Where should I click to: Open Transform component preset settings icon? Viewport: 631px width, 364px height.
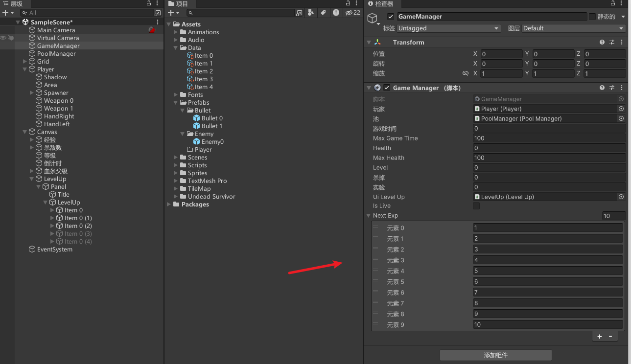point(612,43)
